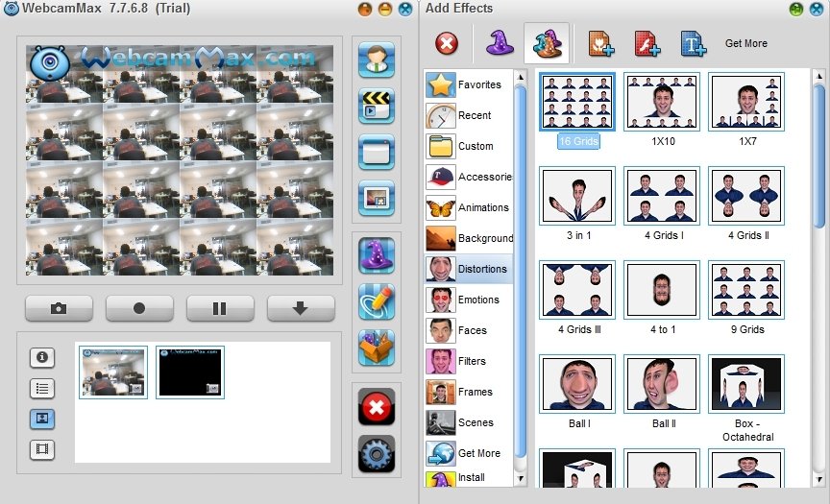830x504 pixels.
Task: Click the Get More link at top
Action: coord(745,43)
